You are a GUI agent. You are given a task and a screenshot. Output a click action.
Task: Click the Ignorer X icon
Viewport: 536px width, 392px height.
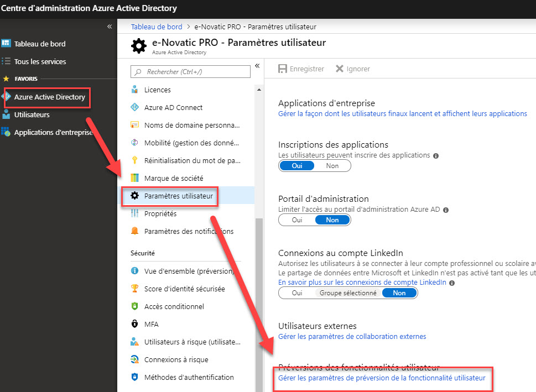click(339, 69)
